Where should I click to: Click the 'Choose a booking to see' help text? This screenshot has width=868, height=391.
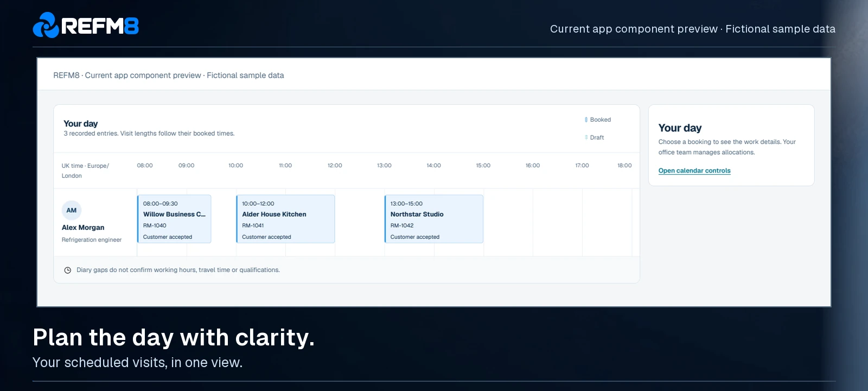tap(727, 147)
